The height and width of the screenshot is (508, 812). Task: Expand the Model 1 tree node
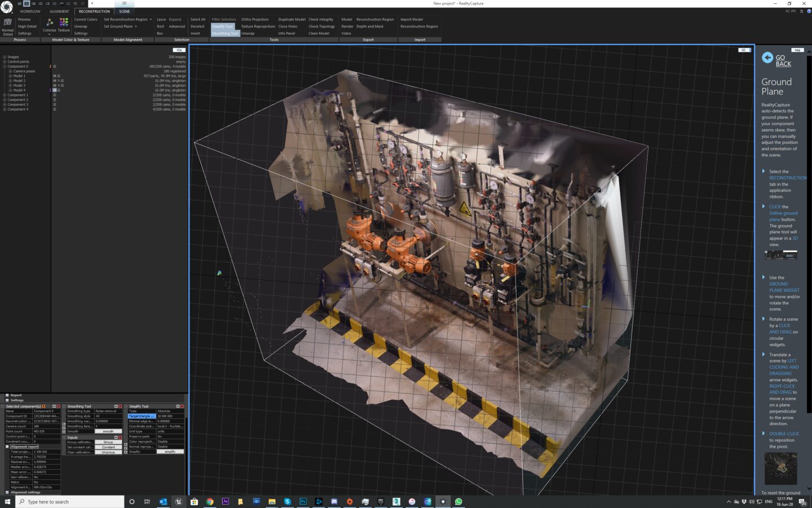[x=10, y=76]
